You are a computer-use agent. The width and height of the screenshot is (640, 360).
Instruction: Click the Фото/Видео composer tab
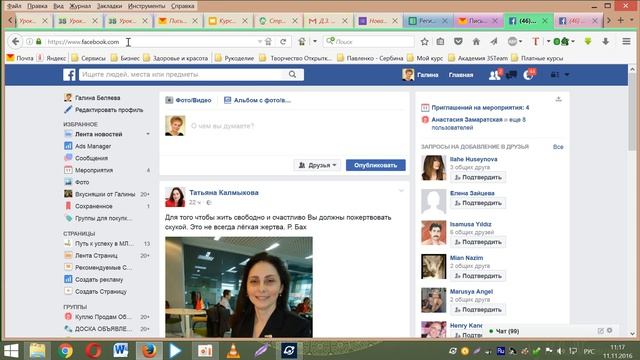click(188, 100)
